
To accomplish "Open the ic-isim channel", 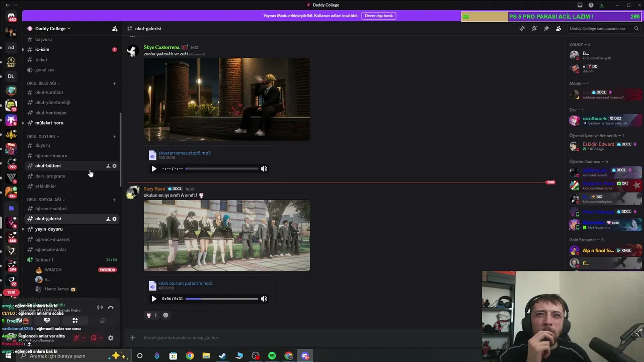I will pos(71,49).
